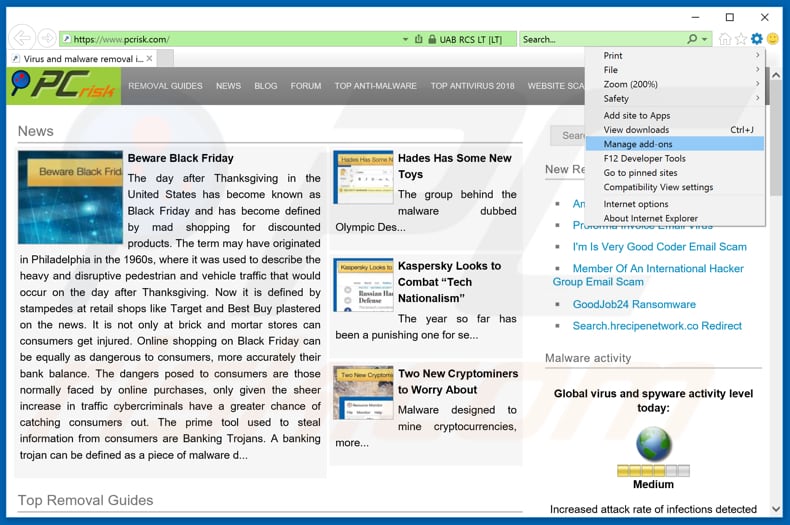790x525 pixels.
Task: Close the Virus and malware removal tab
Action: 149,58
